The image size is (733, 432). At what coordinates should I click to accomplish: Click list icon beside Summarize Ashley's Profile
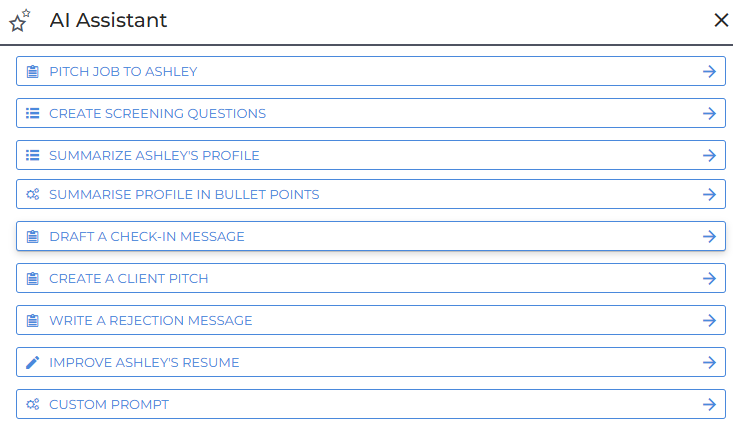pos(33,155)
